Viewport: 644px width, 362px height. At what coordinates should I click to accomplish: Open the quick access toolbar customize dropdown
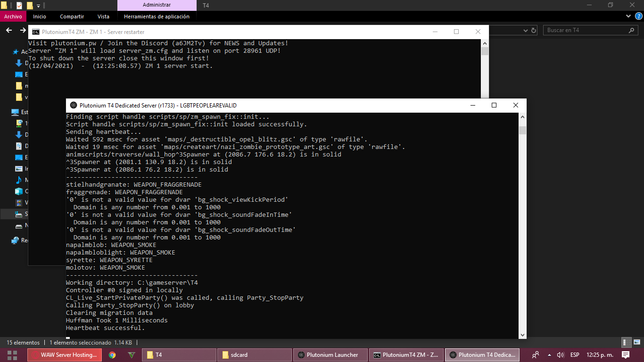(x=38, y=6)
